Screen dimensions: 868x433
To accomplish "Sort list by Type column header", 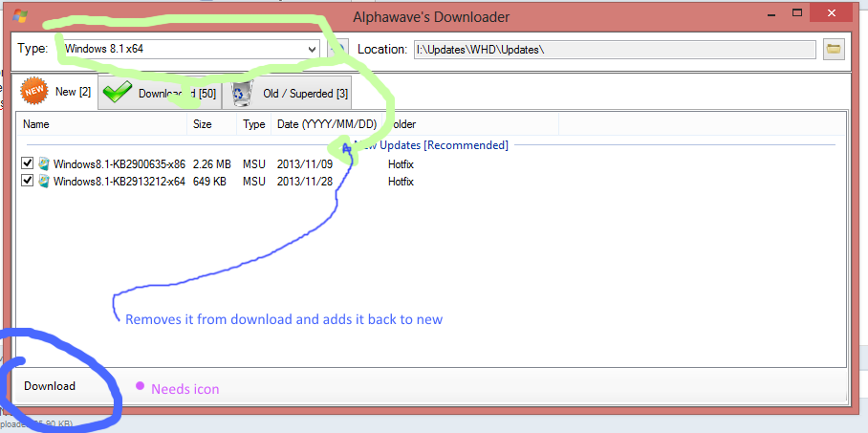I will tap(254, 124).
